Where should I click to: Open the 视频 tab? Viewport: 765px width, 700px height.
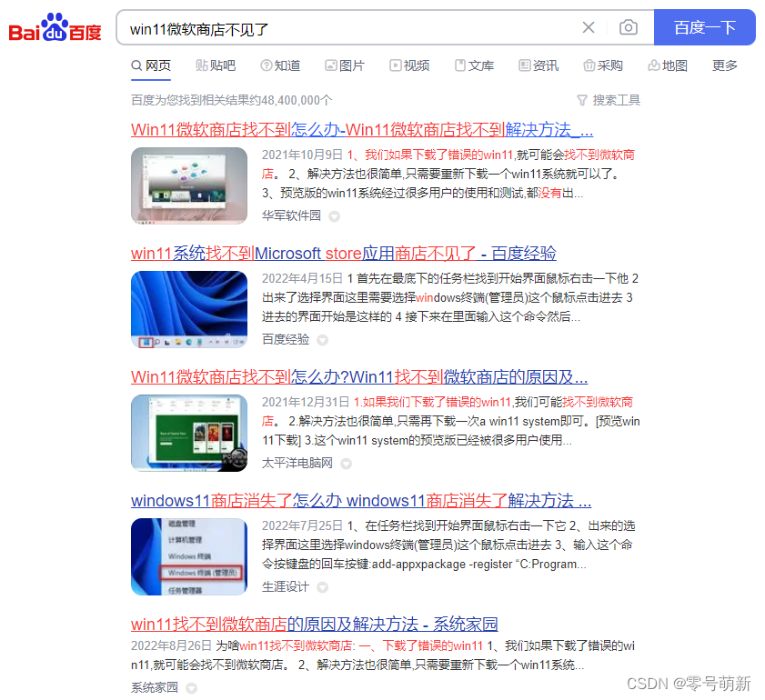(410, 65)
